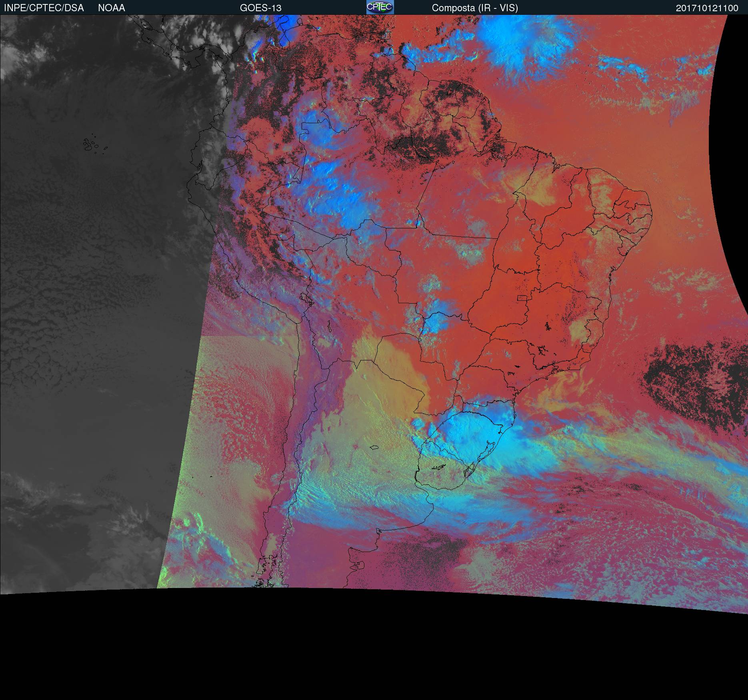
Task: Select the Federal District square in central Brazil
Action: coord(522,298)
